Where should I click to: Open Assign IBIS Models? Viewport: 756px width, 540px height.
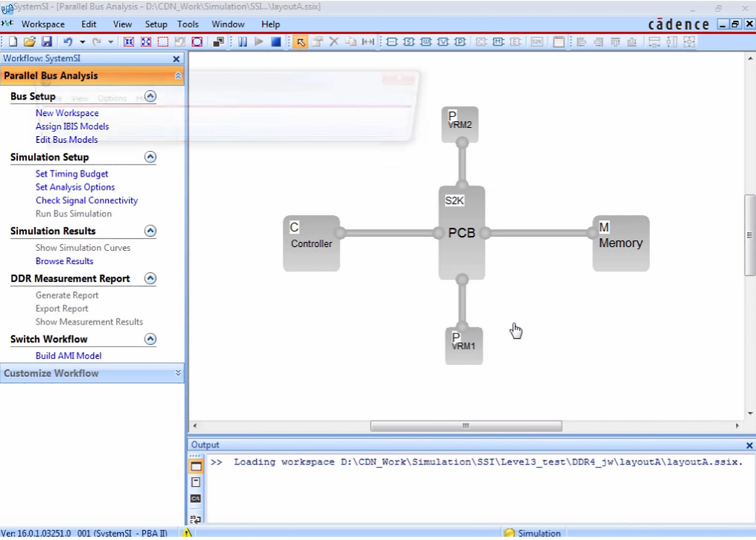tap(72, 126)
